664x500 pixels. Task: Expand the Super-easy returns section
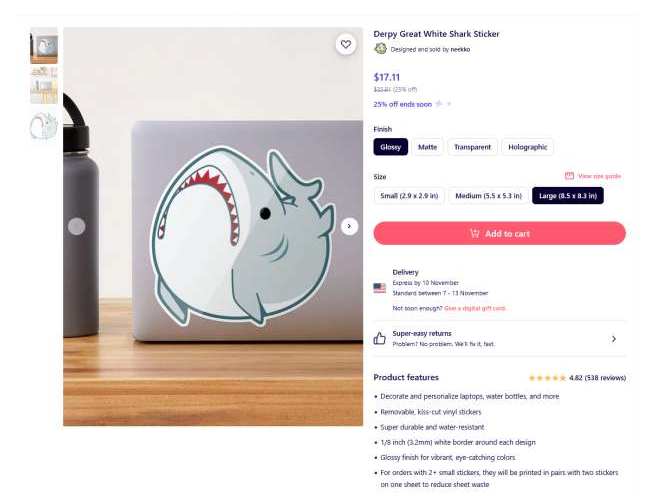(x=613, y=339)
